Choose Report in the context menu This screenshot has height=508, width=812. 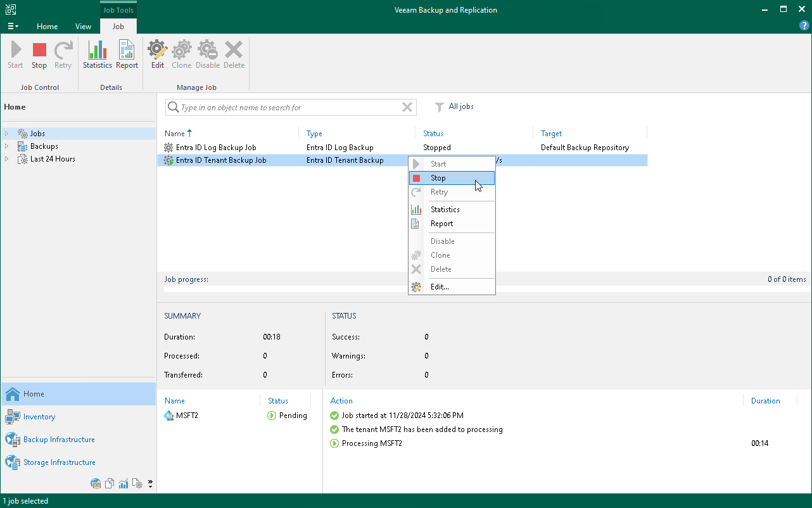(452, 224)
